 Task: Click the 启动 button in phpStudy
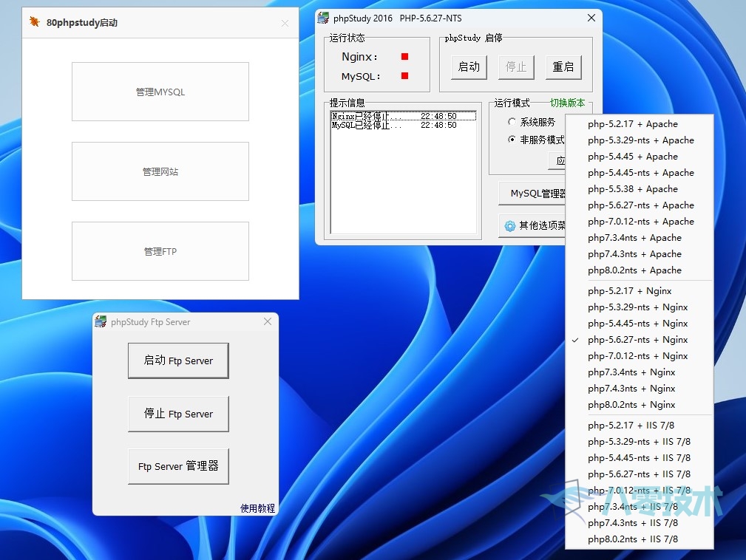click(469, 67)
